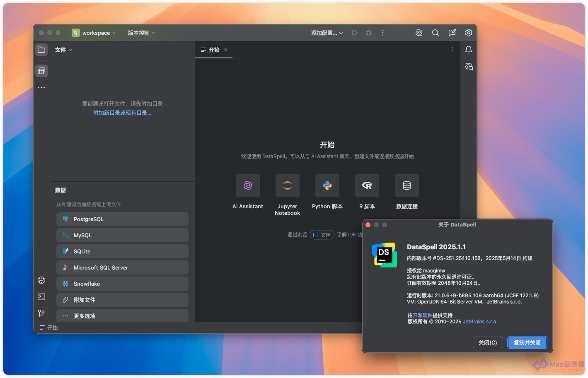This screenshot has width=588, height=378.
Task: Open the Terminal sidebar icon
Action: tap(41, 297)
